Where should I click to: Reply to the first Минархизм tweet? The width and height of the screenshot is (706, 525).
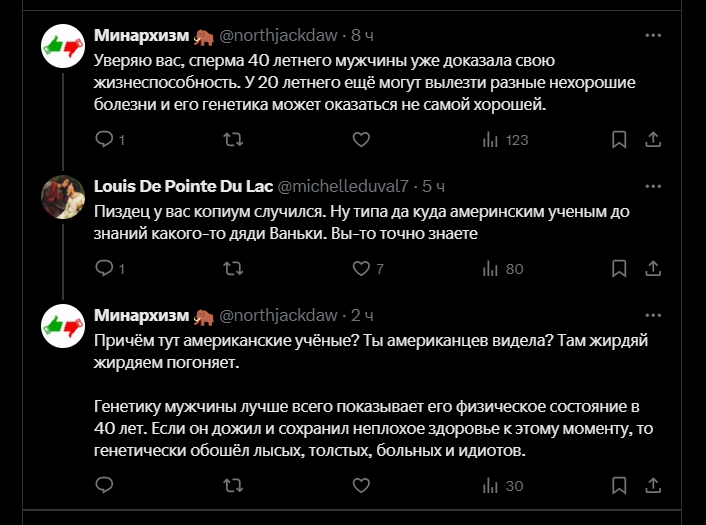pyautogui.click(x=104, y=140)
